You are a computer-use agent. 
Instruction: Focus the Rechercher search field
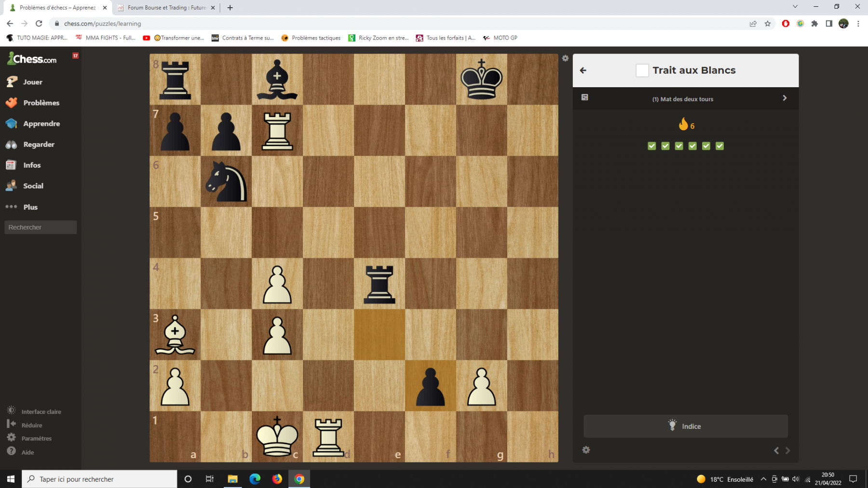click(41, 227)
